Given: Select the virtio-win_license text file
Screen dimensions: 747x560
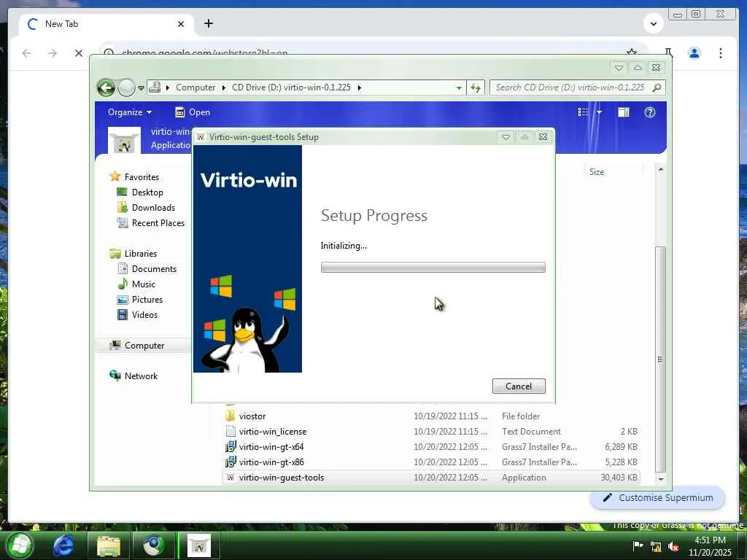Looking at the screenshot, I should [430, 432].
